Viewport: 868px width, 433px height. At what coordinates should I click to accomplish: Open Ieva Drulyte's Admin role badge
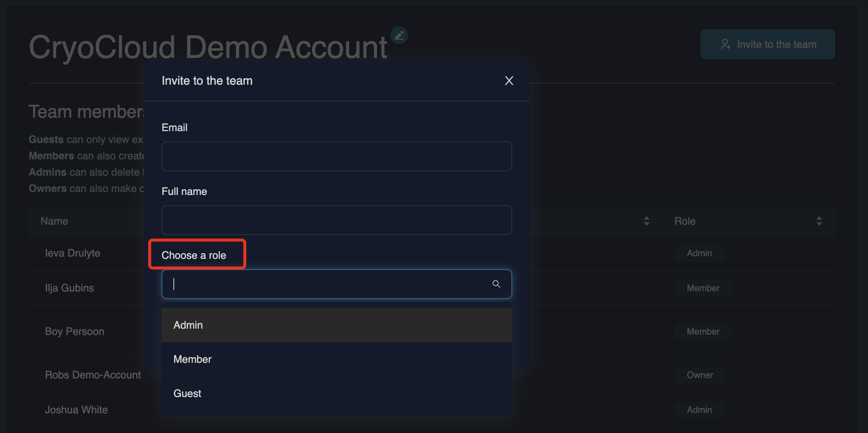(699, 253)
